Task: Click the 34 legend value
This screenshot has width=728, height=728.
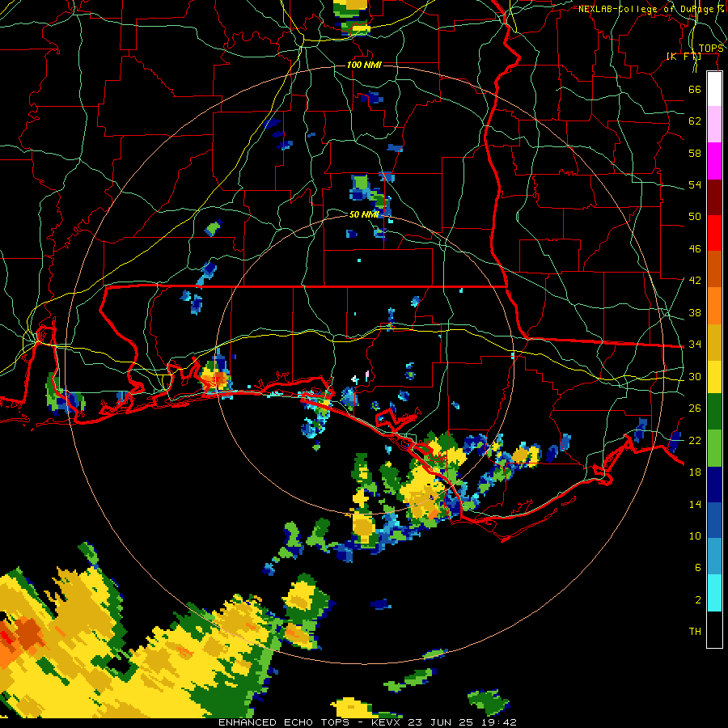Action: (x=695, y=344)
